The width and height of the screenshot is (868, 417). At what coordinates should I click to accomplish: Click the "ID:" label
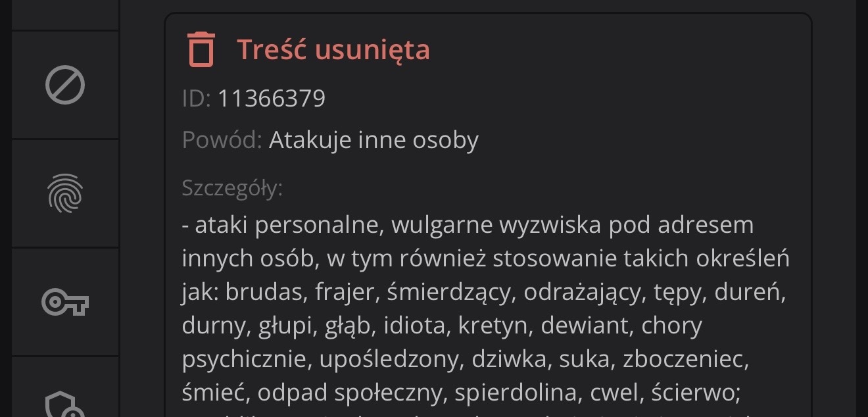196,99
